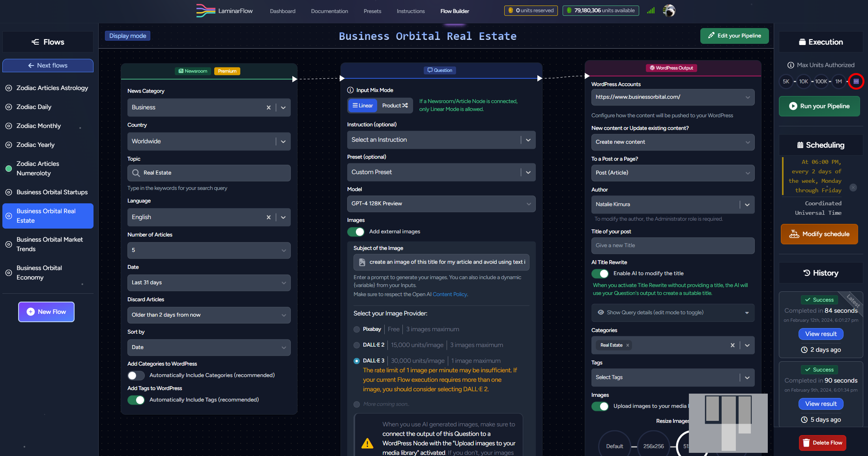Enable Automatically Include Categories toggle
The width and height of the screenshot is (868, 456).
[136, 375]
